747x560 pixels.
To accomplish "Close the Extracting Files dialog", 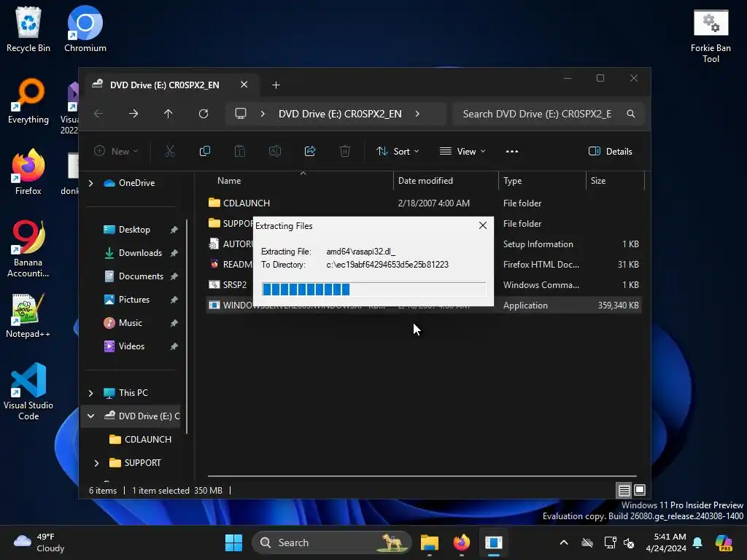I will 483,226.
